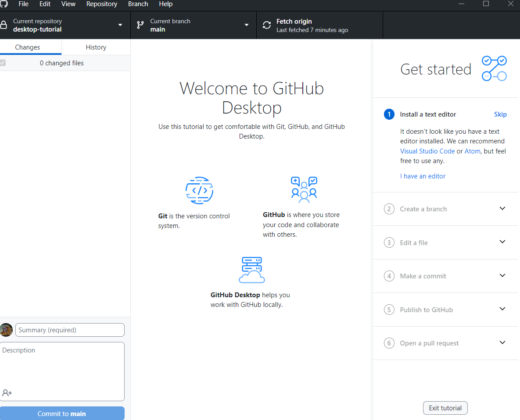Click the Exit tutorial button
The width and height of the screenshot is (520, 420).
coord(445,408)
